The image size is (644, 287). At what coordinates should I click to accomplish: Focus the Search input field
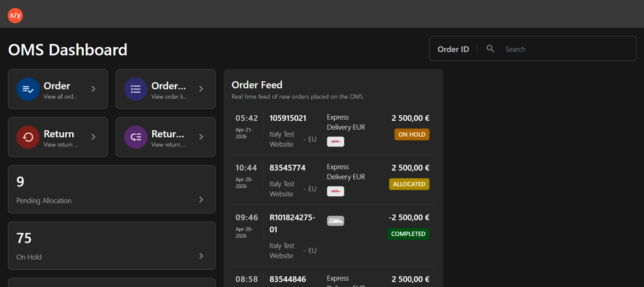click(567, 49)
